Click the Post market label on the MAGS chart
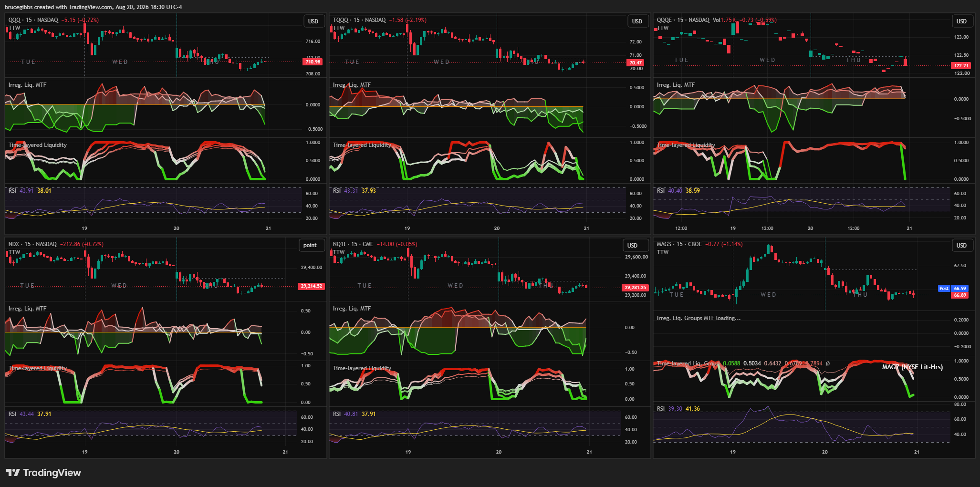Viewport: 980px width, 487px height. [x=944, y=289]
